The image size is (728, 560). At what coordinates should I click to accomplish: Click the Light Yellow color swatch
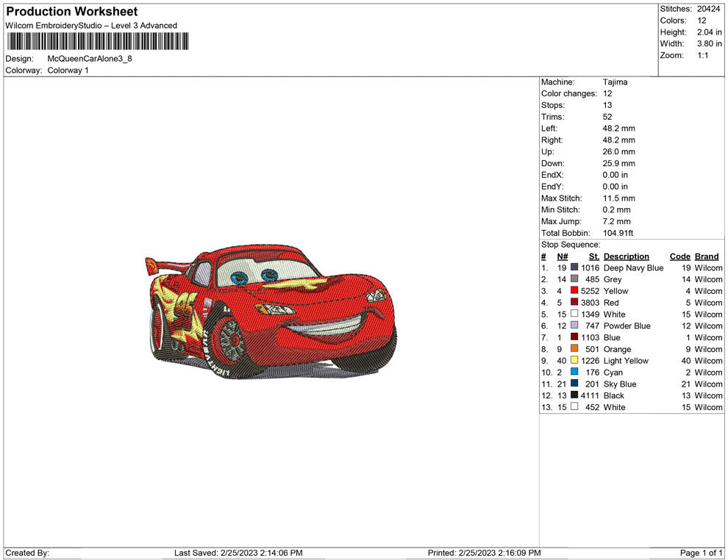[574, 360]
